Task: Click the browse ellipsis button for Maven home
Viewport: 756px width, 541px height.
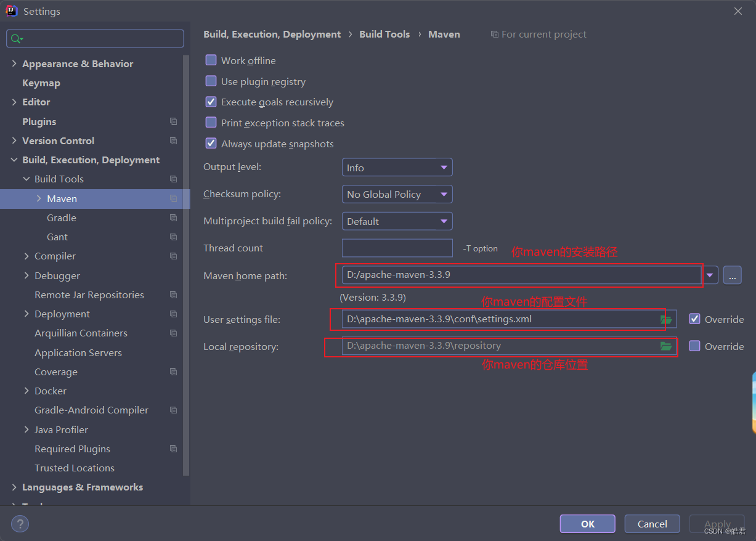Action: coord(732,275)
